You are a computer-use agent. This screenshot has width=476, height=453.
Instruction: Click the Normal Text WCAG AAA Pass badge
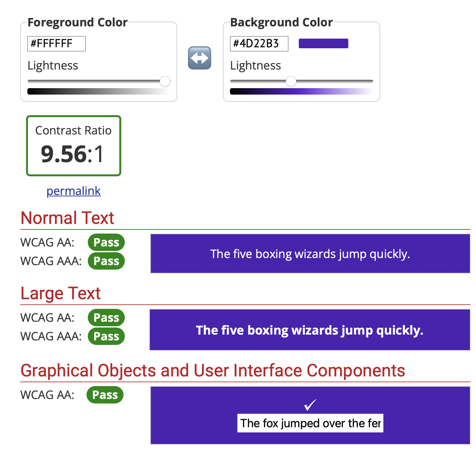tap(106, 261)
